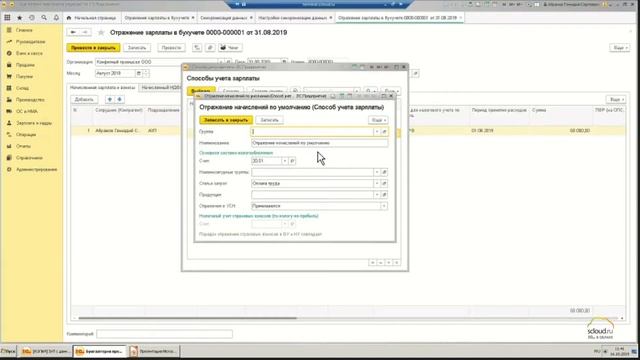640x360 pixels.
Task: Click the attachments paperclip icon in document toolbar
Action: coord(210,48)
